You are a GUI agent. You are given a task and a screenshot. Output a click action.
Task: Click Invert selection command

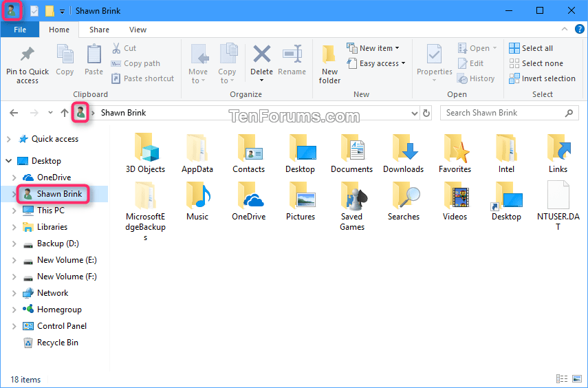tap(542, 78)
